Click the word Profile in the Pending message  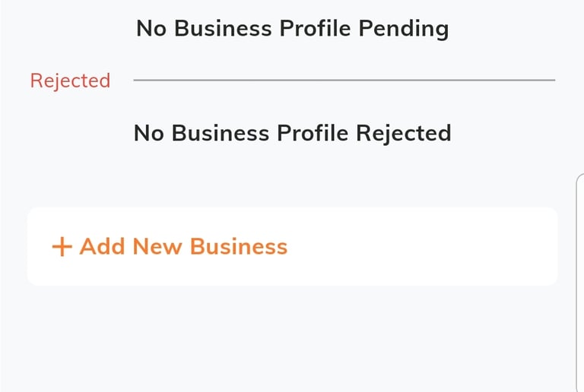pos(311,29)
